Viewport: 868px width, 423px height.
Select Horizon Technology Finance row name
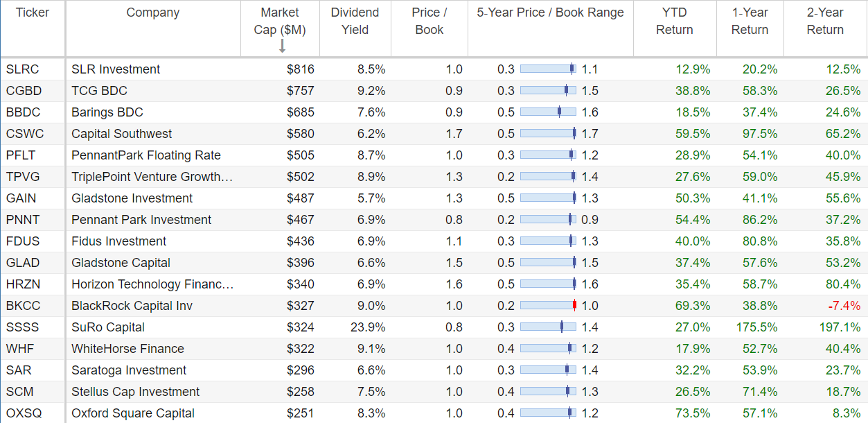pyautogui.click(x=152, y=284)
